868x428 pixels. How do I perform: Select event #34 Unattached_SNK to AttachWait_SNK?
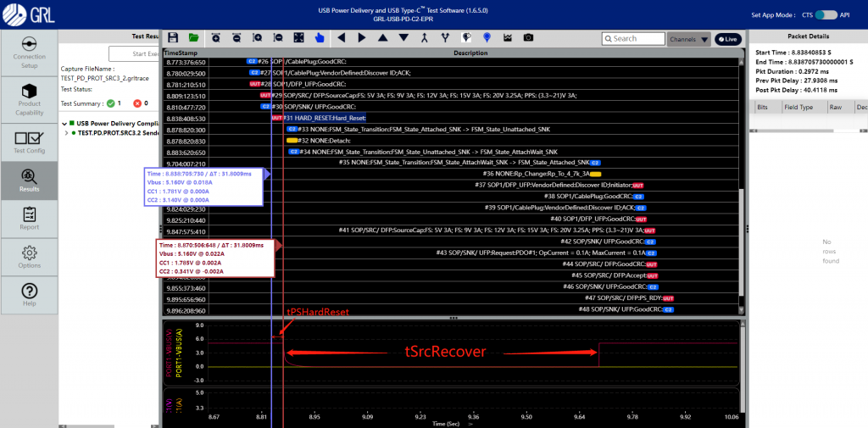tap(451, 153)
